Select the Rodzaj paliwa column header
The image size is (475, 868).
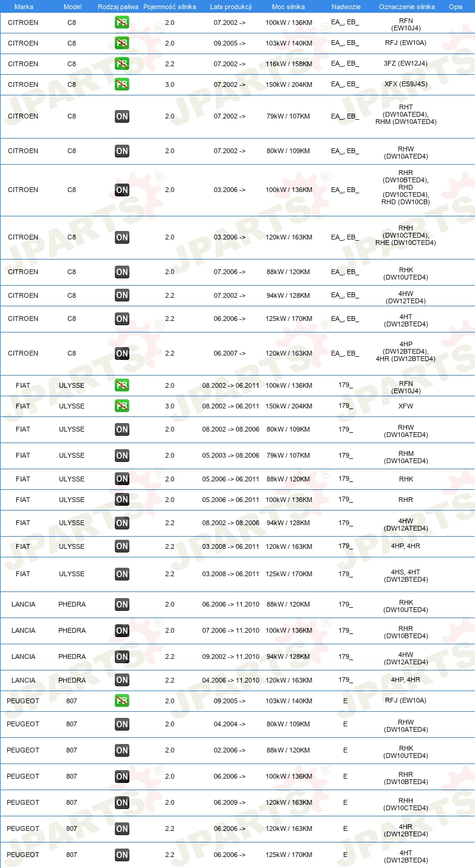pyautogui.click(x=117, y=7)
